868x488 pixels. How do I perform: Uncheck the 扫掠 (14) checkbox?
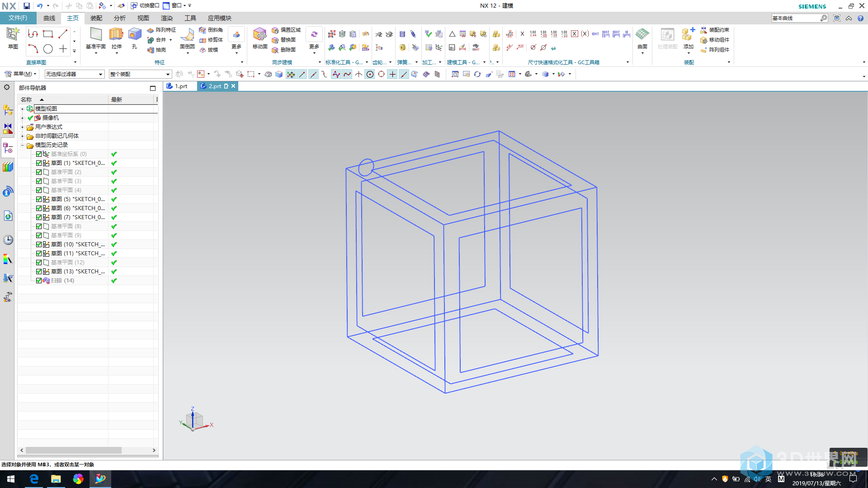pyautogui.click(x=39, y=281)
